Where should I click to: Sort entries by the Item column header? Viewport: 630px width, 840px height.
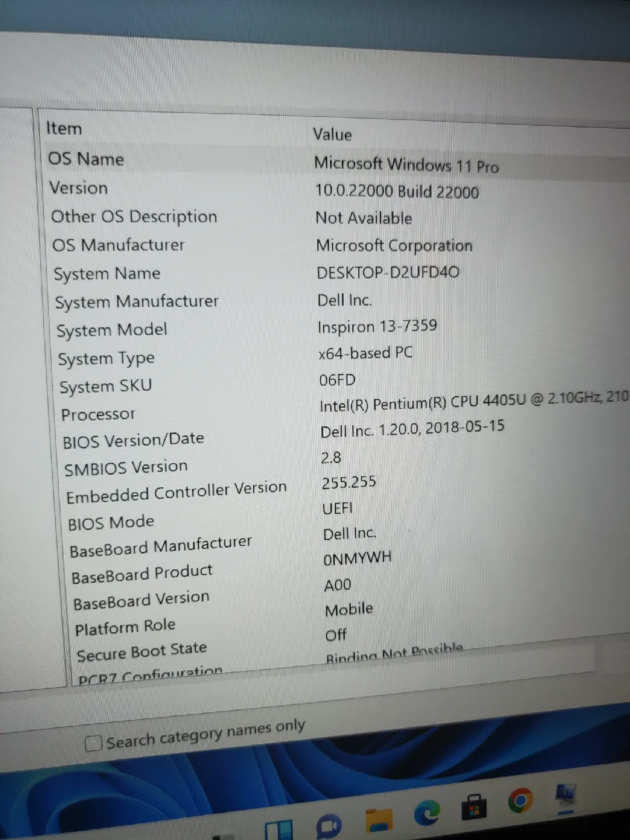tap(64, 128)
